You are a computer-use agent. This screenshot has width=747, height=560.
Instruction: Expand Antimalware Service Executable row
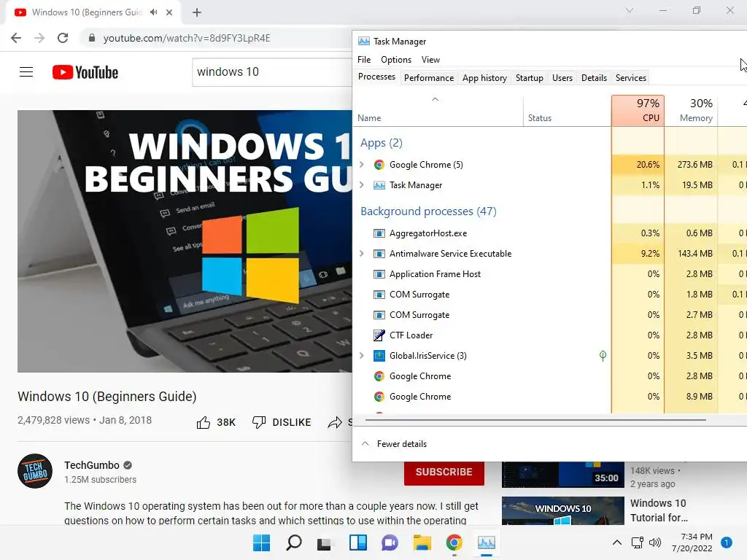coord(362,253)
